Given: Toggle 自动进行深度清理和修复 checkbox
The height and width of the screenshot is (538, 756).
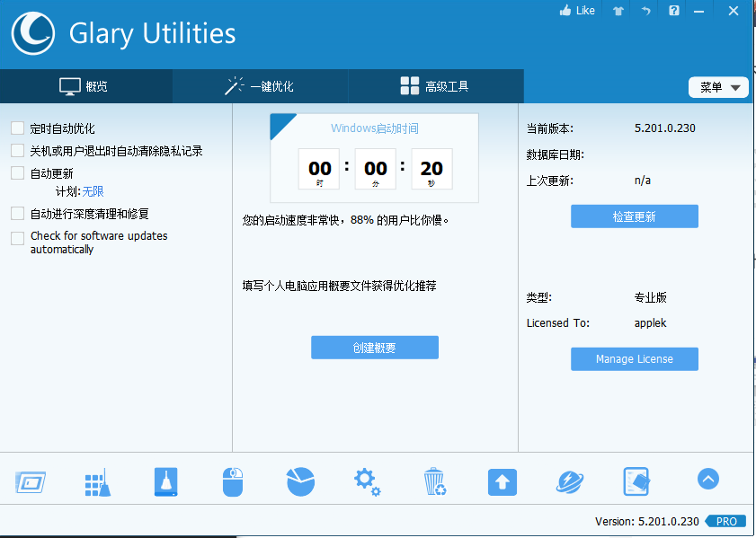Looking at the screenshot, I should tap(18, 214).
